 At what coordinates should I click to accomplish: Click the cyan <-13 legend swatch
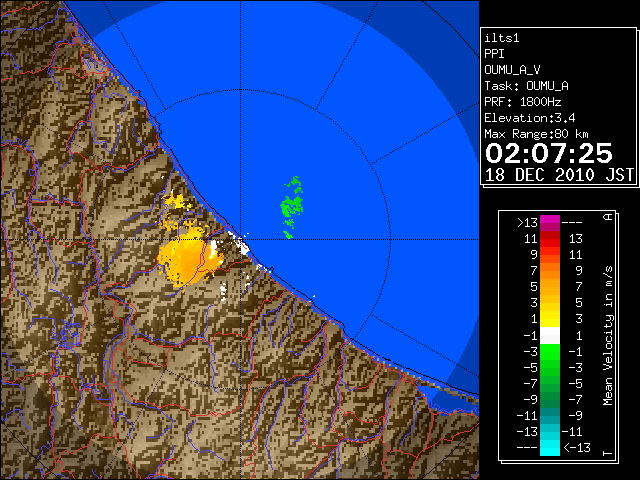(550, 448)
